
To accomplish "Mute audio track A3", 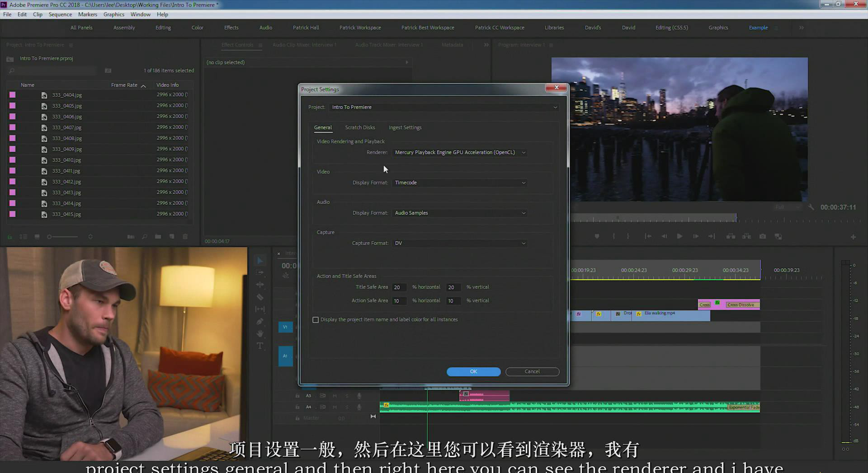I will (x=335, y=396).
